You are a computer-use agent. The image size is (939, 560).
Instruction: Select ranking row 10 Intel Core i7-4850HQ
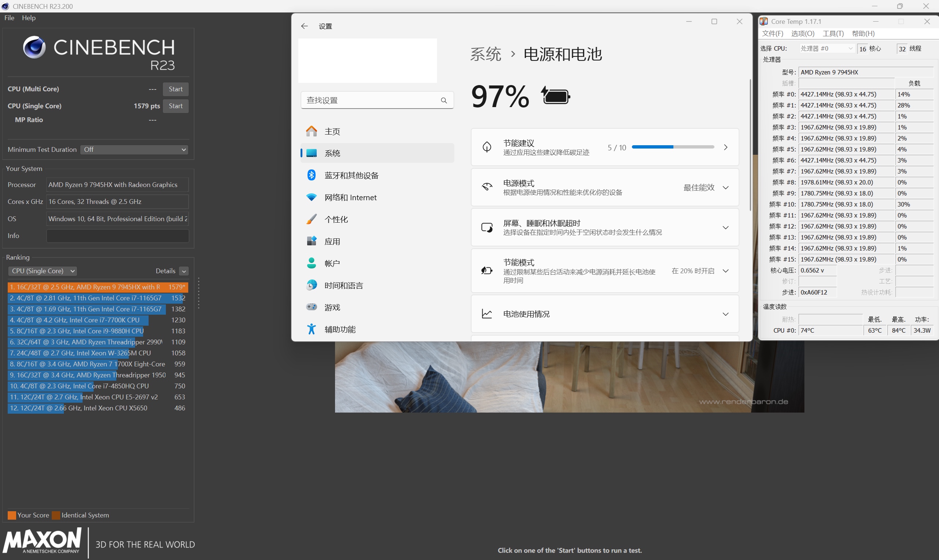pos(98,386)
